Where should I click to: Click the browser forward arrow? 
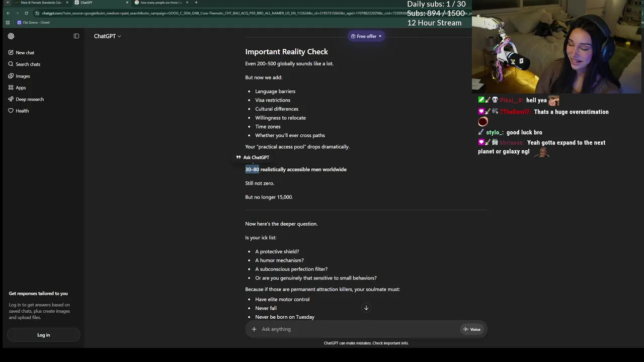pos(18,13)
